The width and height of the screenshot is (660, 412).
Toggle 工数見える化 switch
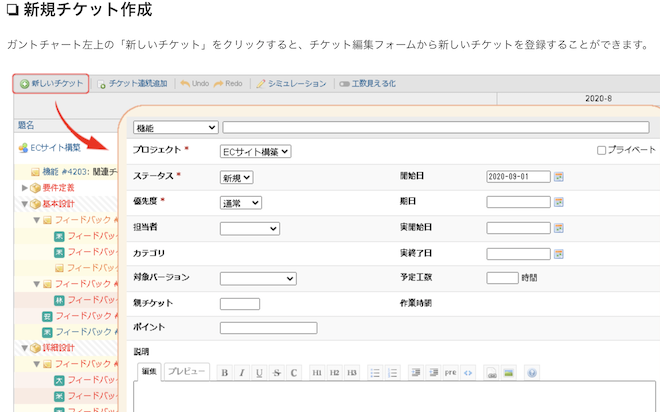(367, 84)
